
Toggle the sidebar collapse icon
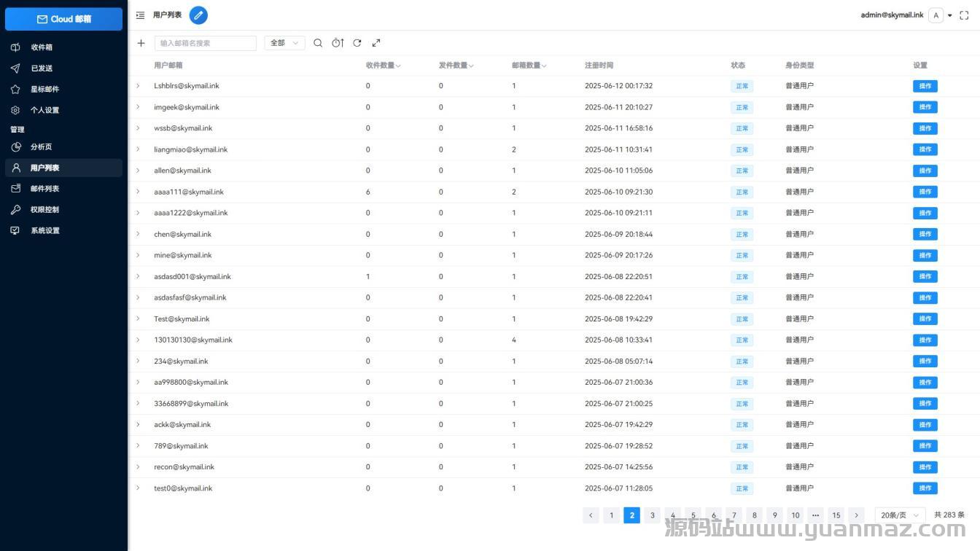pos(140,15)
